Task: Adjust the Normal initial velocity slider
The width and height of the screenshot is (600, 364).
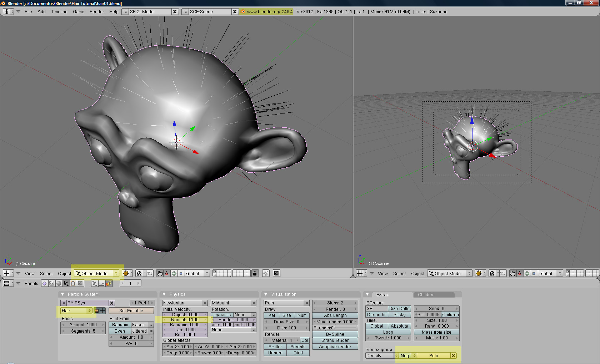Action: [x=185, y=320]
